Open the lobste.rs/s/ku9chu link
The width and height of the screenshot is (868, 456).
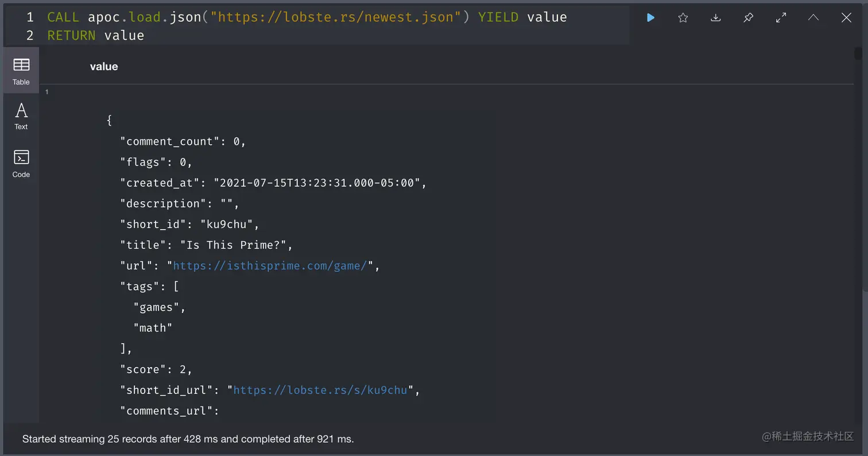[320, 391]
